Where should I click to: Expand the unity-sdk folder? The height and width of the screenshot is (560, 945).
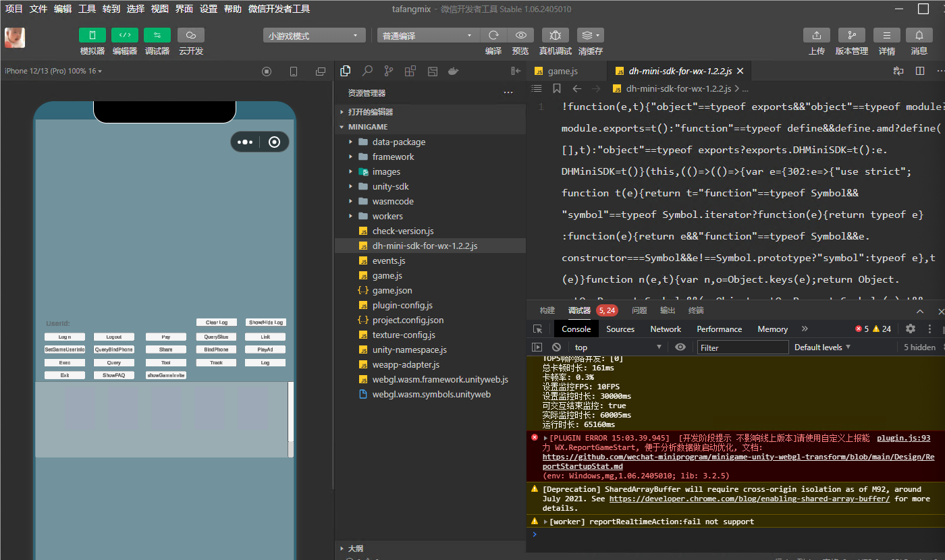[430, 186]
